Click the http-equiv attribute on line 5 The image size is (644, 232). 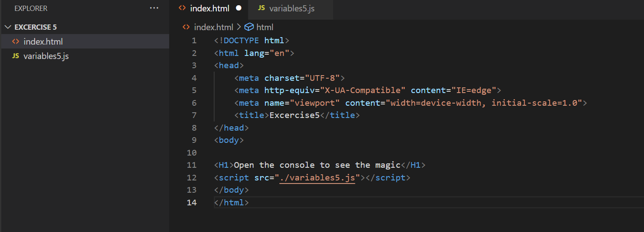click(289, 90)
